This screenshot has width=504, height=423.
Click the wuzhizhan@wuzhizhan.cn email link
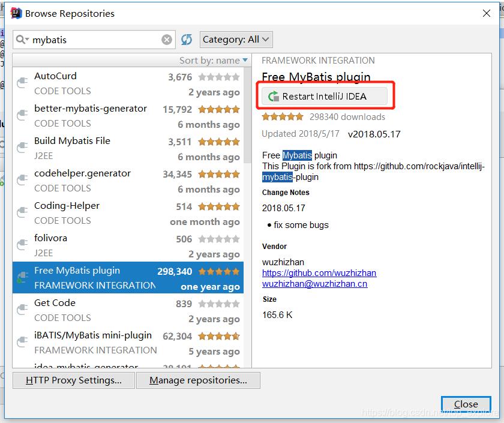pos(314,284)
